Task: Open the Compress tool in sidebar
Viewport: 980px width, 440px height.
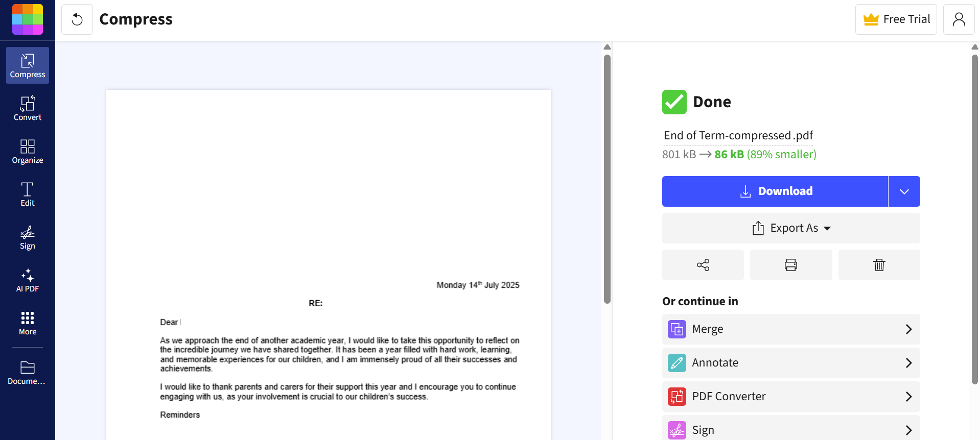Action: click(x=28, y=65)
